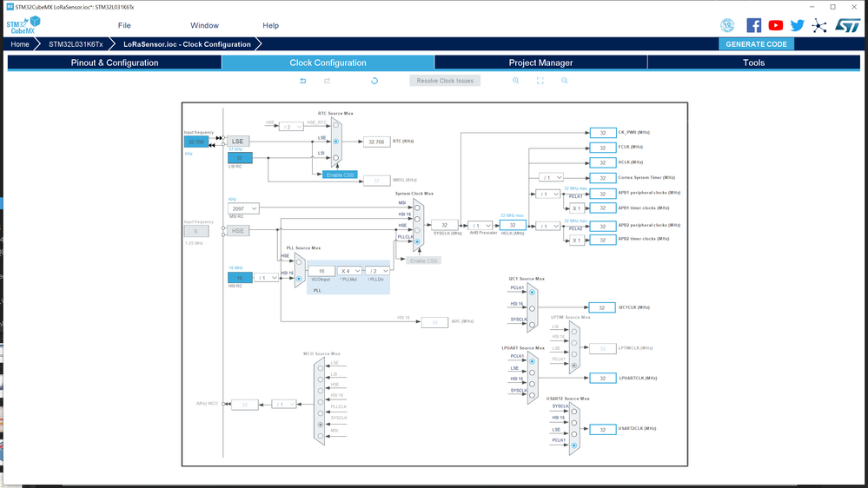Open Cortex System Timer divider dropdown
868x488 pixels.
click(552, 178)
